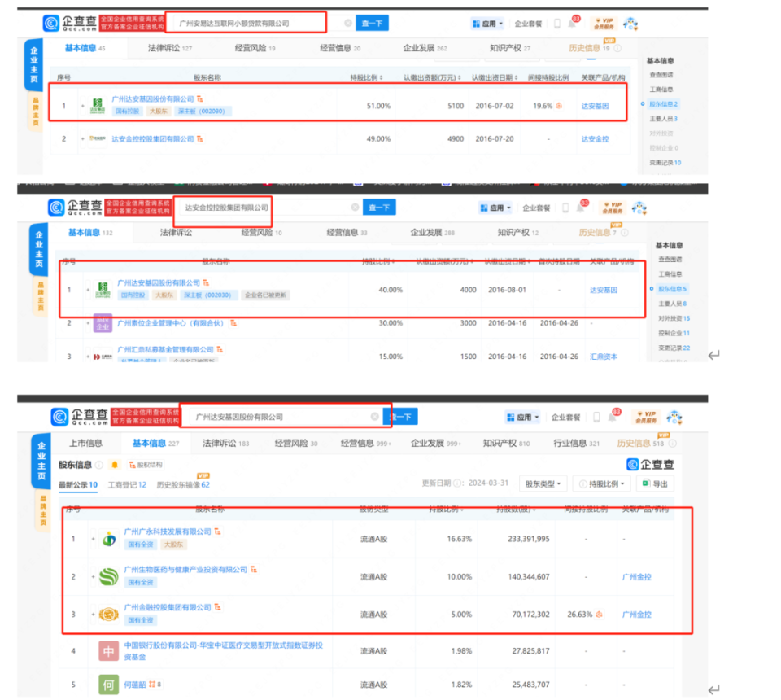Open the 行业信息 321 tab
The height and width of the screenshot is (700, 781).
pos(576,443)
